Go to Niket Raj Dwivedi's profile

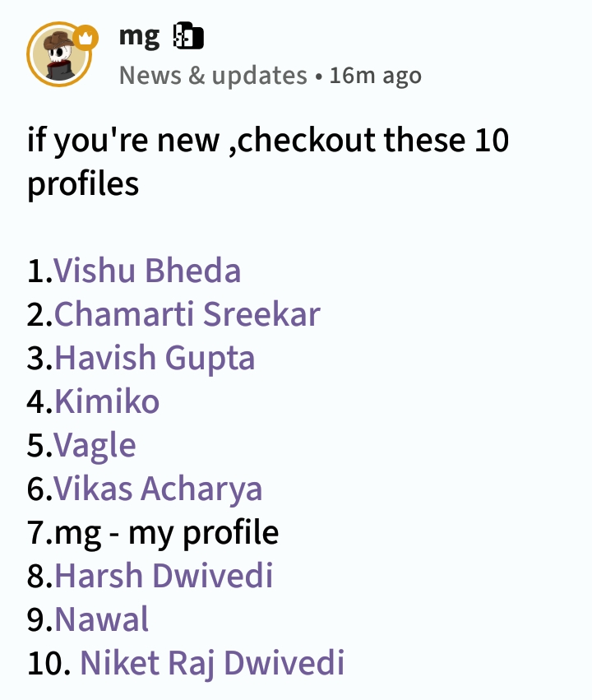coord(211,663)
